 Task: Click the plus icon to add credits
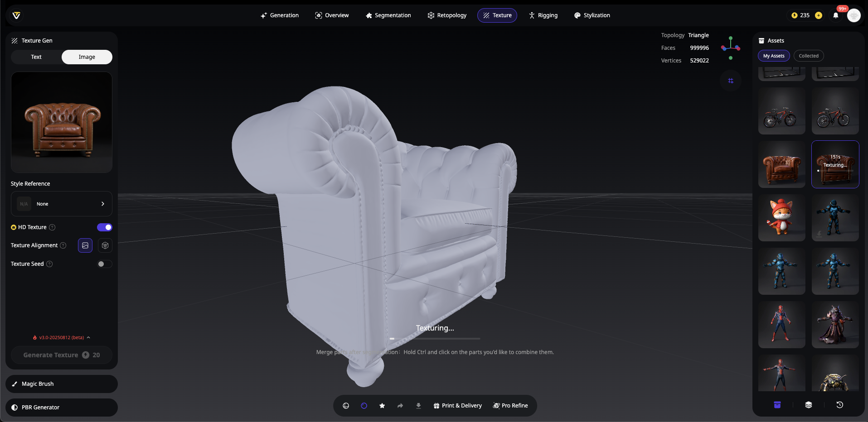(819, 15)
